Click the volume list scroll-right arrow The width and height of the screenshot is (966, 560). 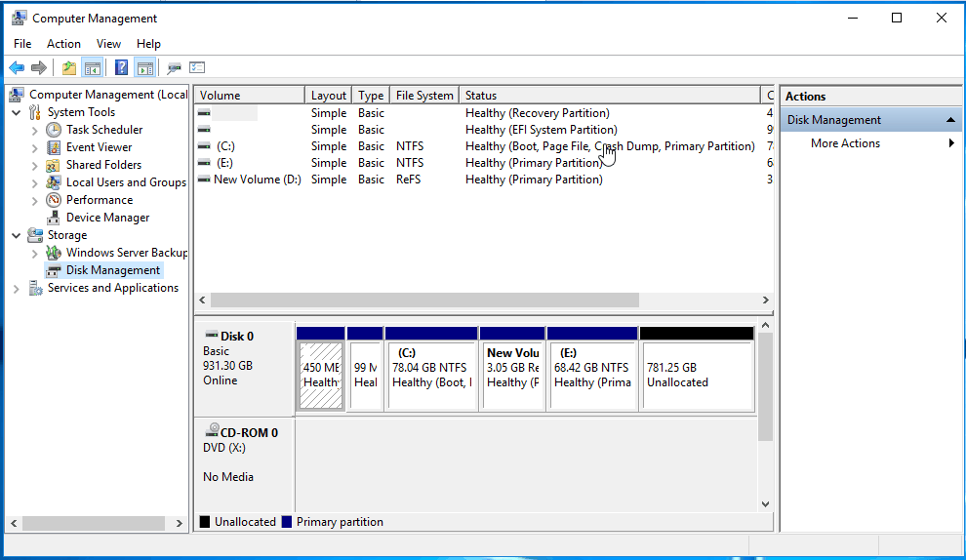pyautogui.click(x=766, y=300)
